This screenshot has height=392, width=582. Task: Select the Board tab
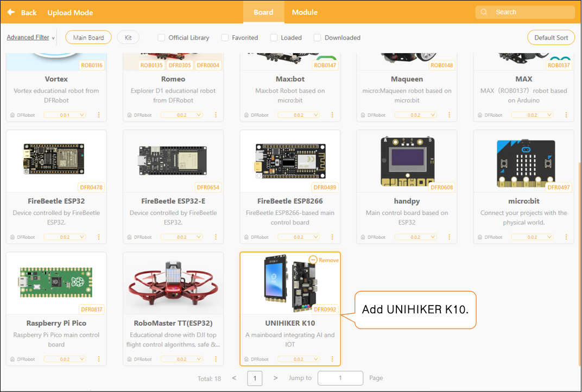coord(263,12)
